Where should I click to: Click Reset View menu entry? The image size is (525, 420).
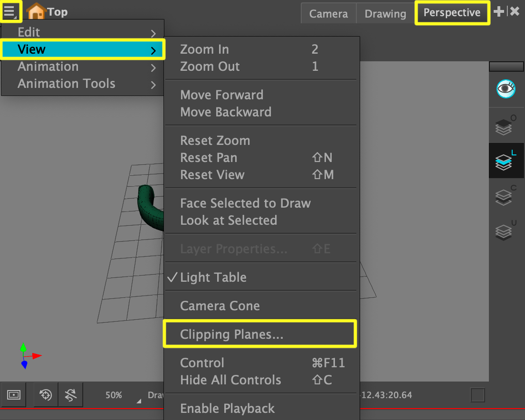212,175
